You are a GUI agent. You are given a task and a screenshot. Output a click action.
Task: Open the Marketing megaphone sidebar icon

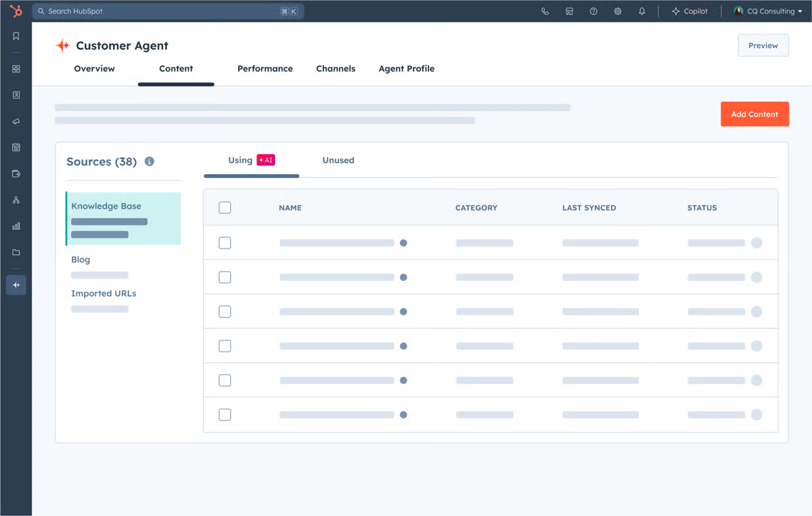16,121
